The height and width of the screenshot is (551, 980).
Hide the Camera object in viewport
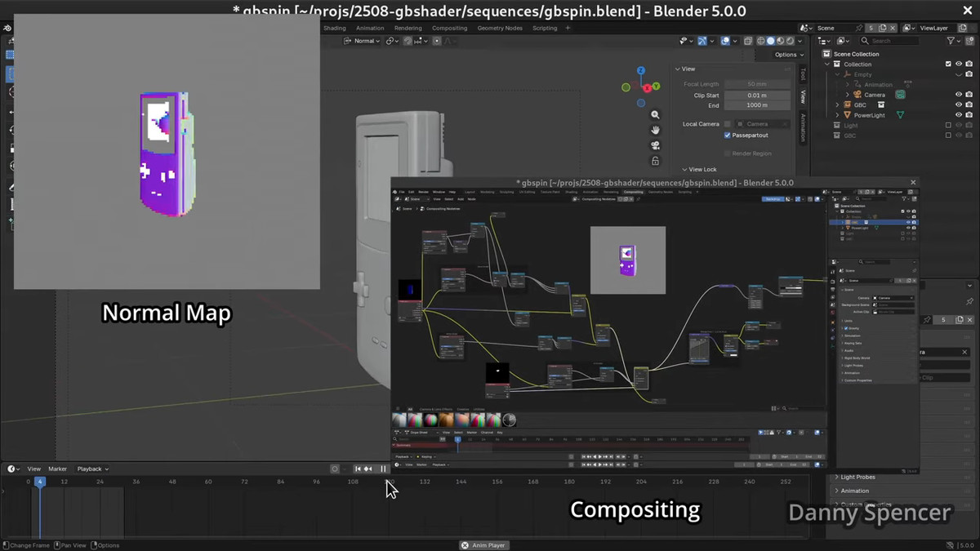pyautogui.click(x=959, y=95)
